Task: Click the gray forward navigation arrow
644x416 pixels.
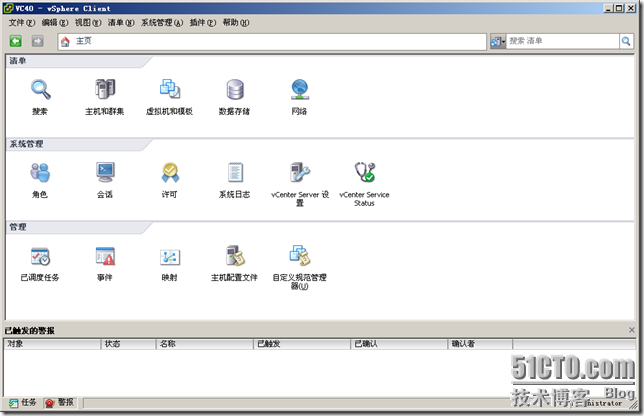Action: pos(37,41)
